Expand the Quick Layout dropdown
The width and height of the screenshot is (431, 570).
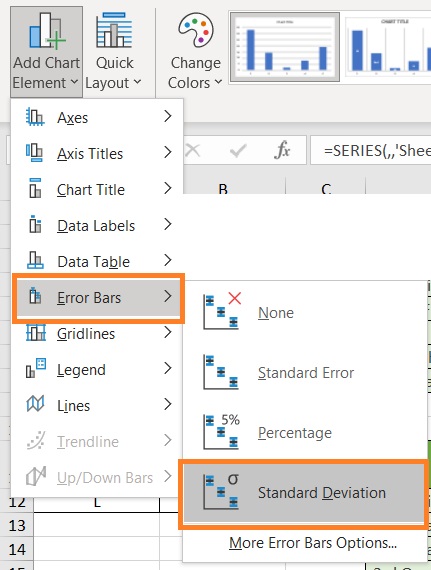coord(114,52)
